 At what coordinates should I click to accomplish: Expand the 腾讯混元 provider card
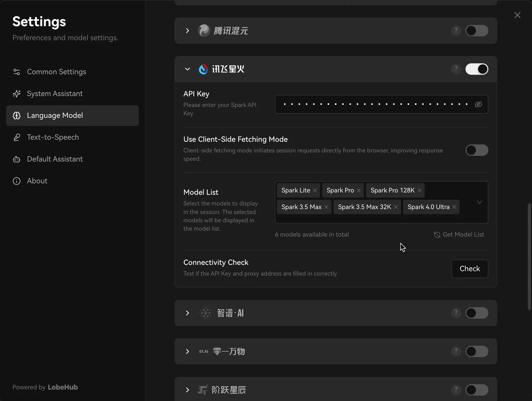(x=188, y=31)
